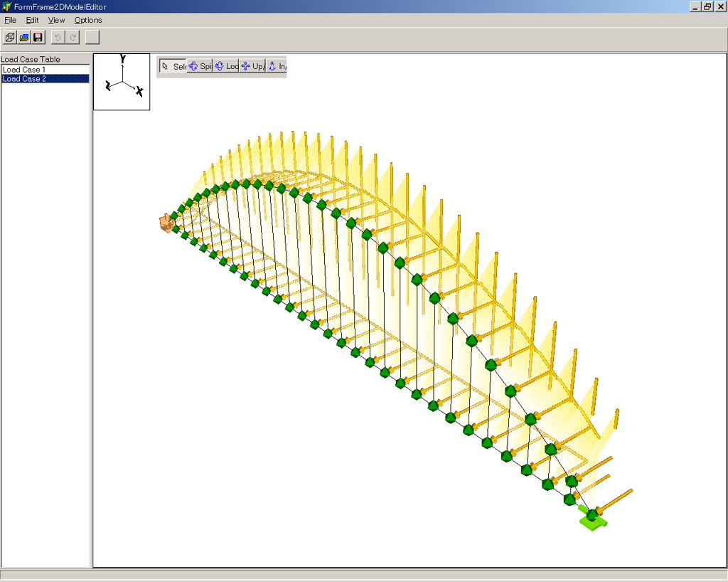This screenshot has height=582, width=728.
Task: Open the Edit menu
Action: [33, 20]
